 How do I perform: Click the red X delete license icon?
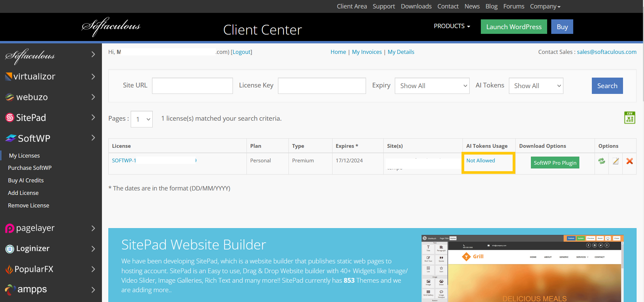pyautogui.click(x=629, y=161)
